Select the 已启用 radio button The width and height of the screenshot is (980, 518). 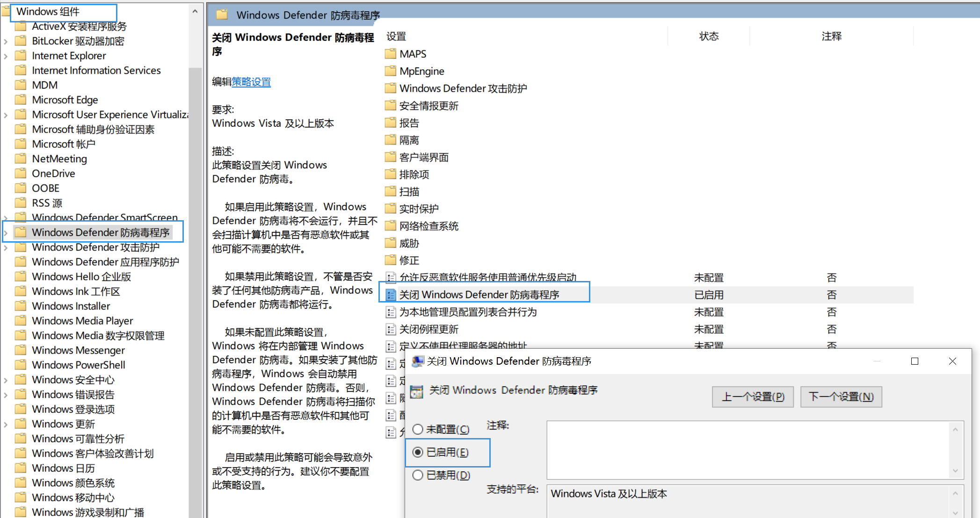pyautogui.click(x=418, y=452)
